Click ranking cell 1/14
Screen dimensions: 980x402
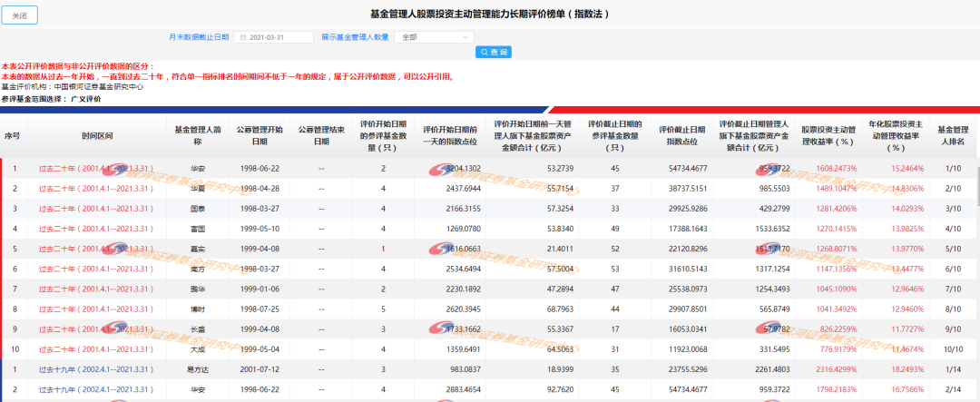point(953,369)
